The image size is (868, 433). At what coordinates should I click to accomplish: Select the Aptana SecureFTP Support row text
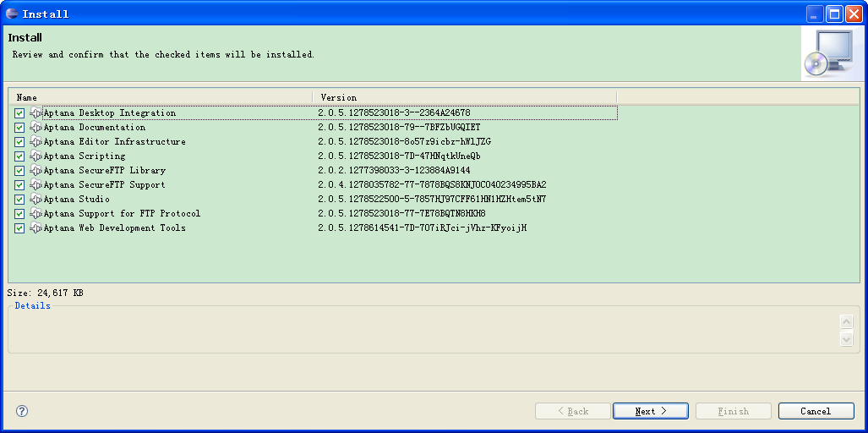(x=105, y=185)
